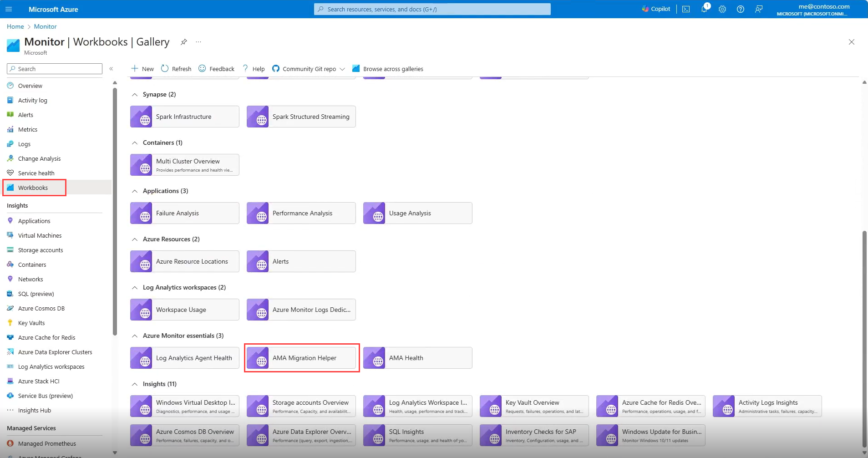
Task: Open the account menu for me@contoso.com
Action: coord(813,9)
